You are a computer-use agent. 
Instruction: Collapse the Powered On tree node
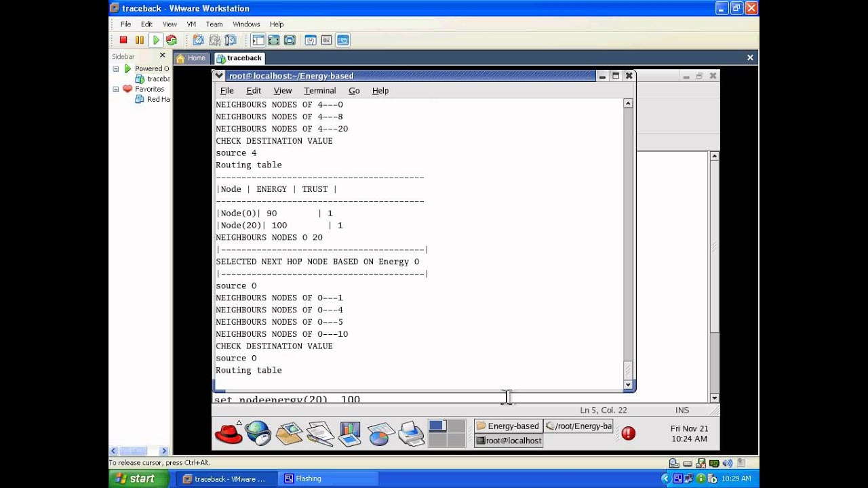116,68
